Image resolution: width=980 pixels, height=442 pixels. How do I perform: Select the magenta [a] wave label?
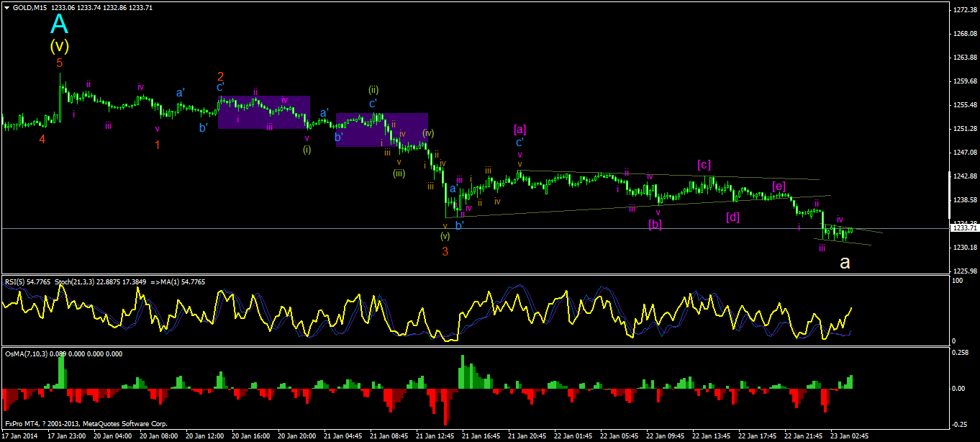point(520,130)
